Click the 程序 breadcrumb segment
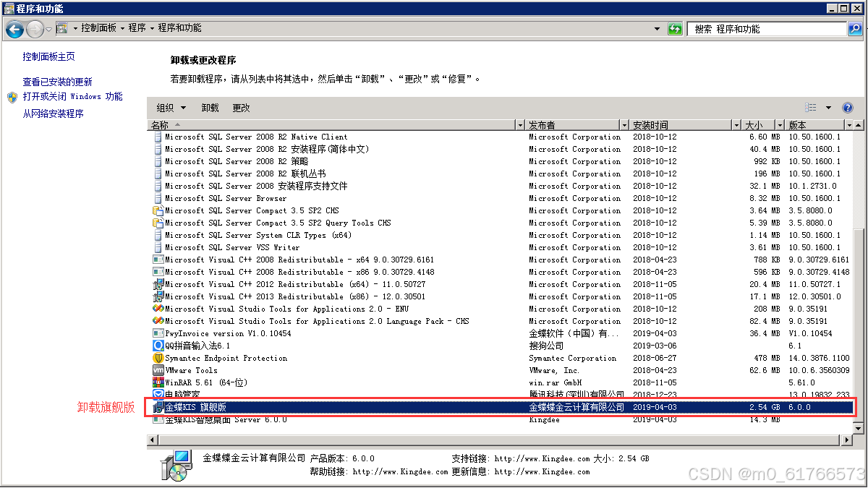Viewport: 868px width, 488px height. 137,27
